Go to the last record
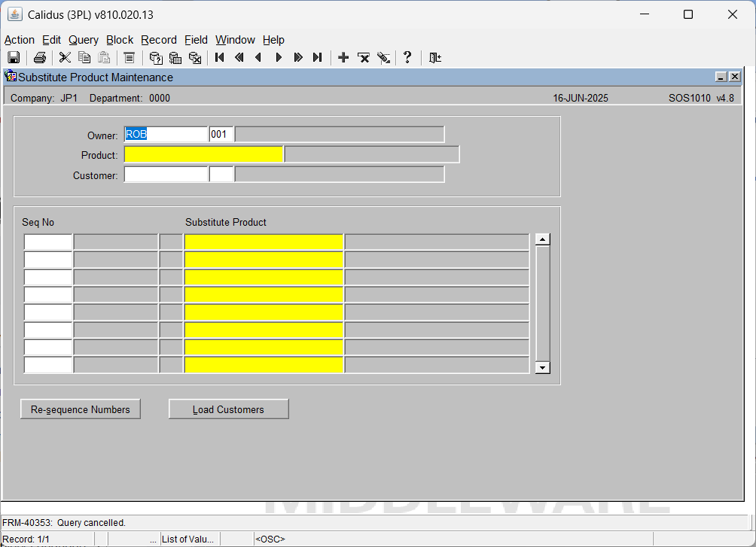756x547 pixels. [317, 58]
